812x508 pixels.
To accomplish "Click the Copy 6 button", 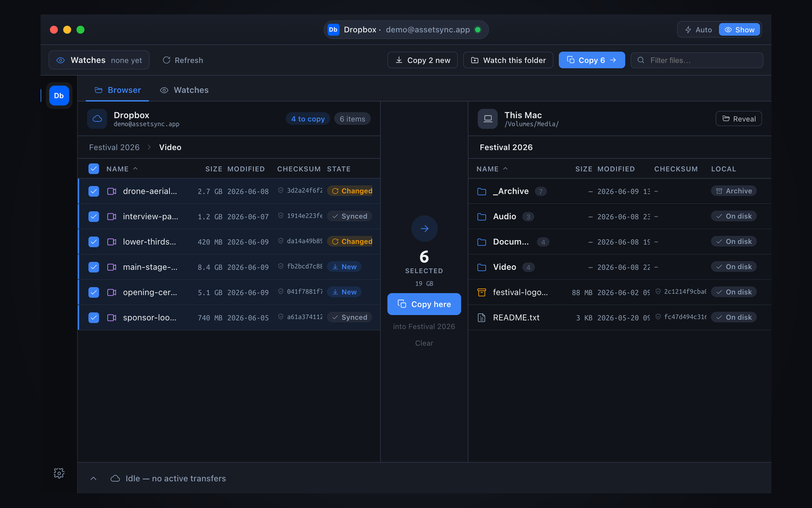I will 592,60.
